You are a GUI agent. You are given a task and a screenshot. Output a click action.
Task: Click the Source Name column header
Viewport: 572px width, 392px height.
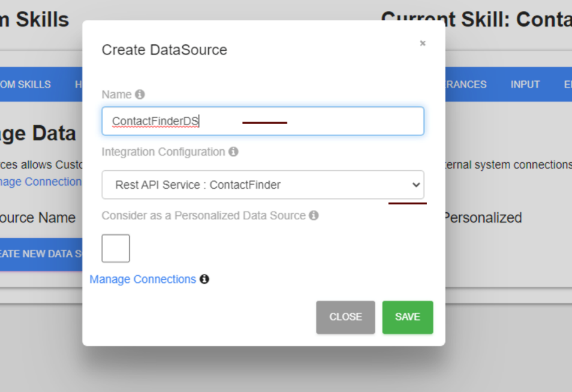pos(38,218)
